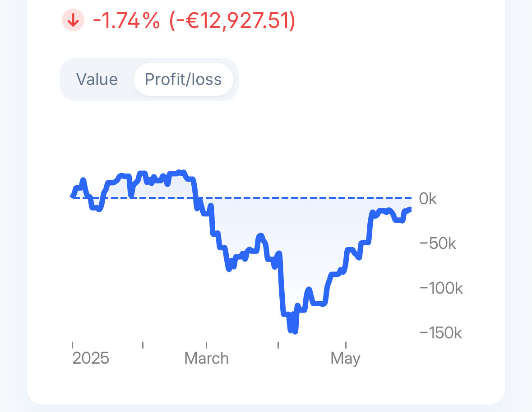Click the -€12,927.51 loss amount

tap(232, 21)
